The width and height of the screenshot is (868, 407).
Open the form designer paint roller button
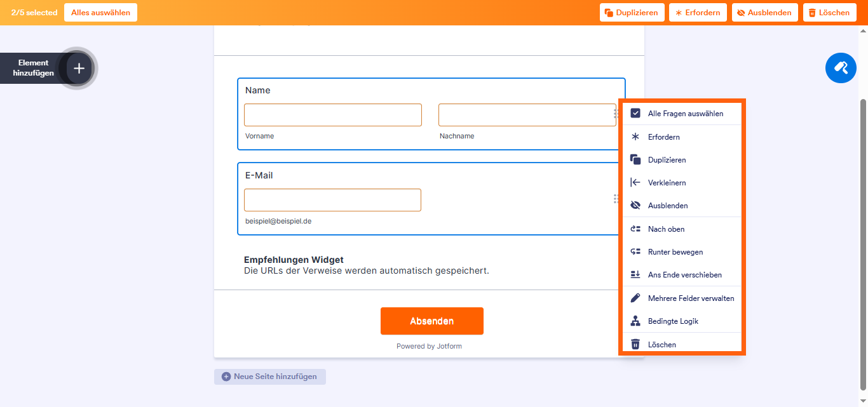pyautogui.click(x=841, y=67)
